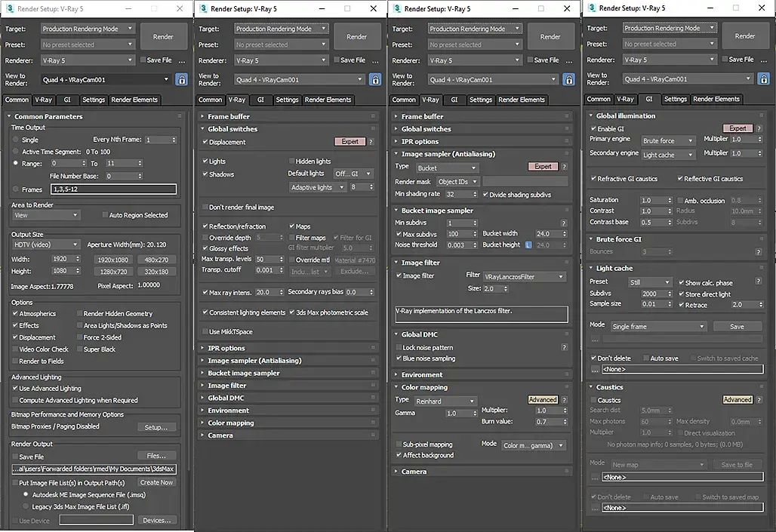Click help icon in Brute force GI rollout

pyautogui.click(x=759, y=252)
